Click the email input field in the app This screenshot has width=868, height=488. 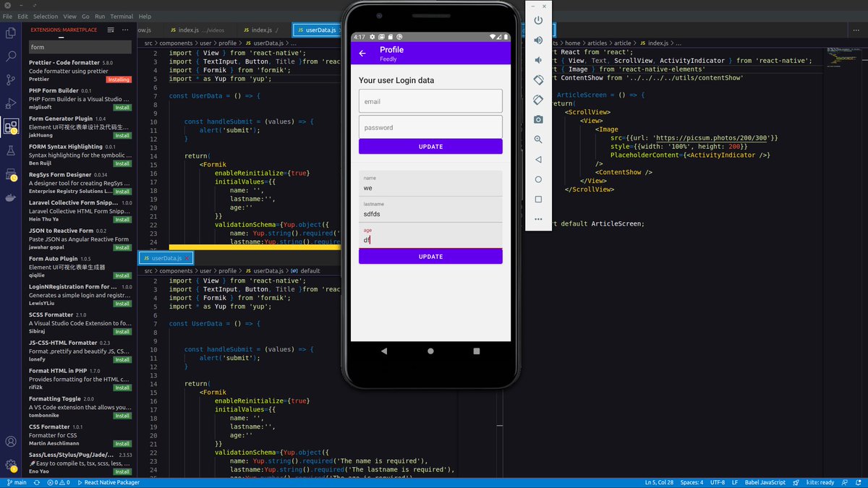point(430,100)
